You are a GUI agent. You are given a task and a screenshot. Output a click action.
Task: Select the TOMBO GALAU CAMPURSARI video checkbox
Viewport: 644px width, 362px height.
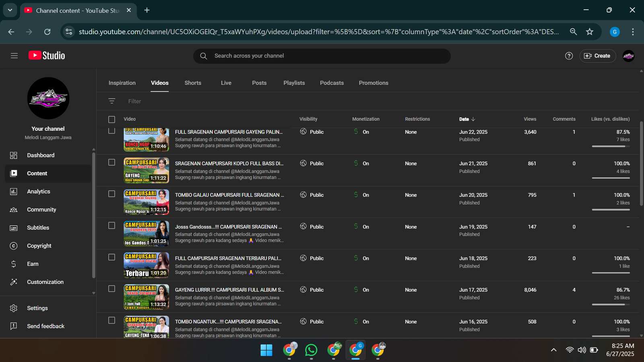pos(111,194)
